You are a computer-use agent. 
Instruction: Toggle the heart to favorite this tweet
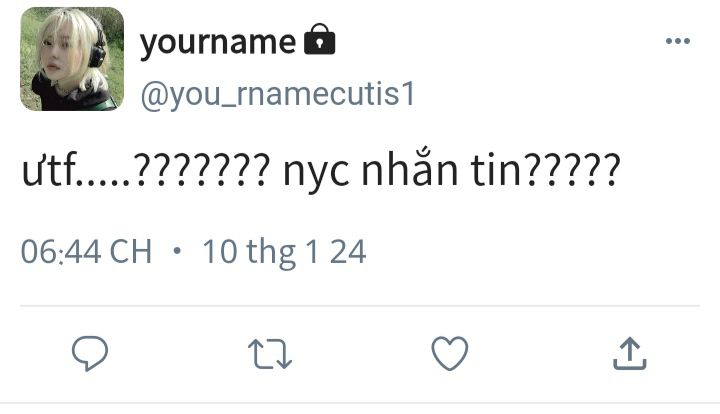pos(450,353)
